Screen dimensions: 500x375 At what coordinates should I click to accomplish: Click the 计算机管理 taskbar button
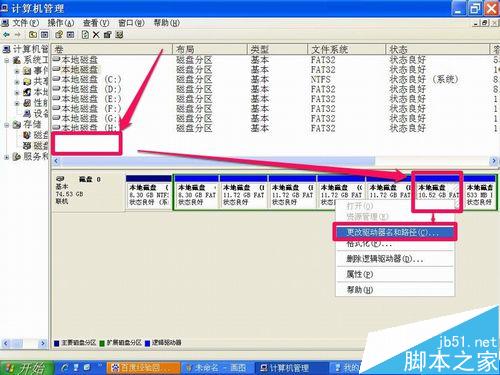point(291,368)
